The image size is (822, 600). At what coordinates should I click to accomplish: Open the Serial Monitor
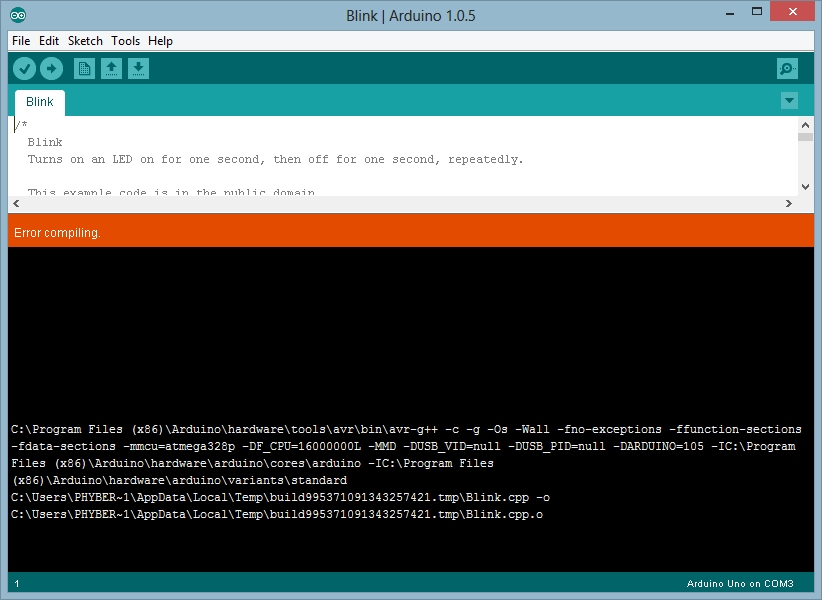click(787, 68)
